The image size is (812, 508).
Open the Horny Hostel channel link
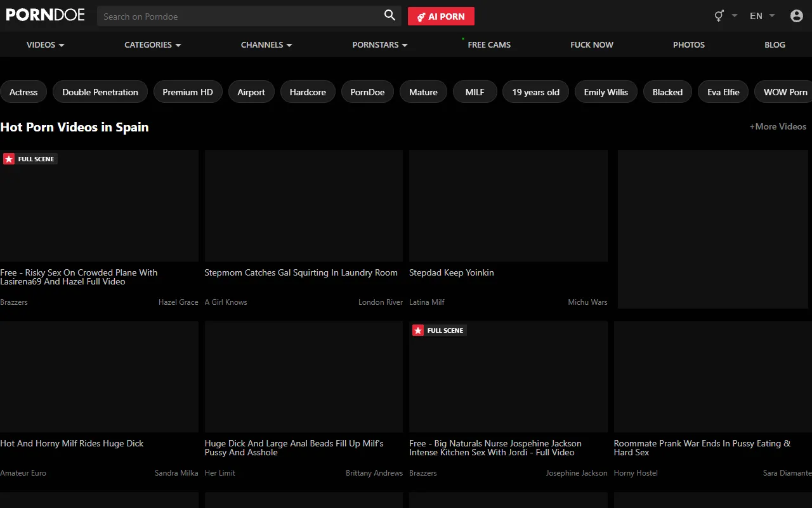[636, 473]
